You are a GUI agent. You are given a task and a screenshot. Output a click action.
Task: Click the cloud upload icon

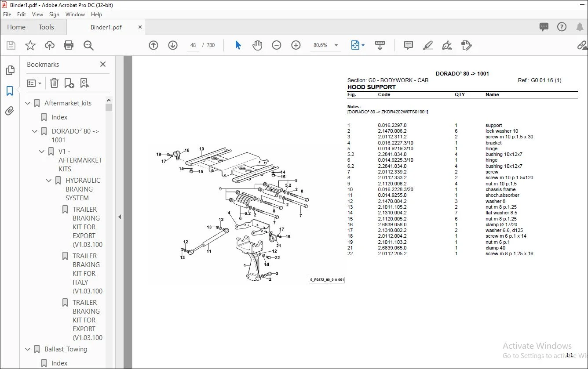(x=50, y=45)
